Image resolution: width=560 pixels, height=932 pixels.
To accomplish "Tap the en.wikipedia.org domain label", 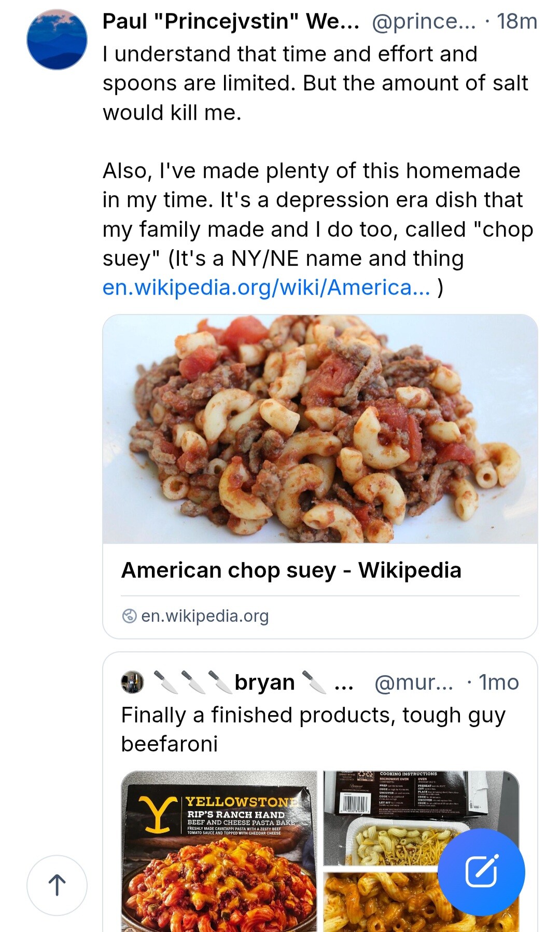I will pos(205,616).
